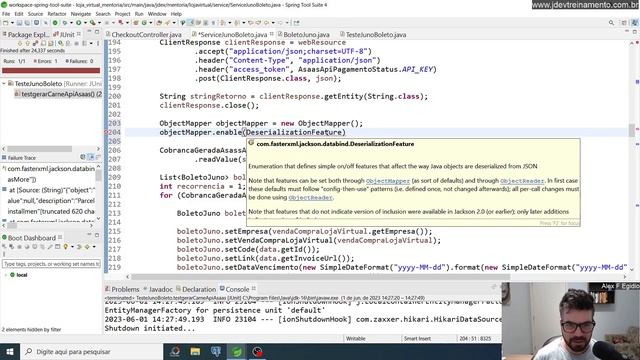The width and height of the screenshot is (640, 360).
Task: Click the Compare Result icon in Failure Trace
Action: click(83, 157)
